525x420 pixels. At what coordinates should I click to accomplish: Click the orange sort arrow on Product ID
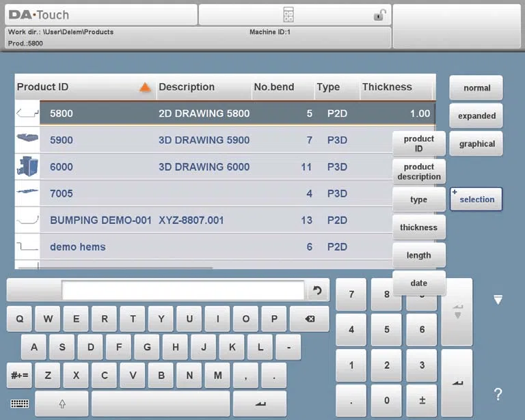point(145,87)
